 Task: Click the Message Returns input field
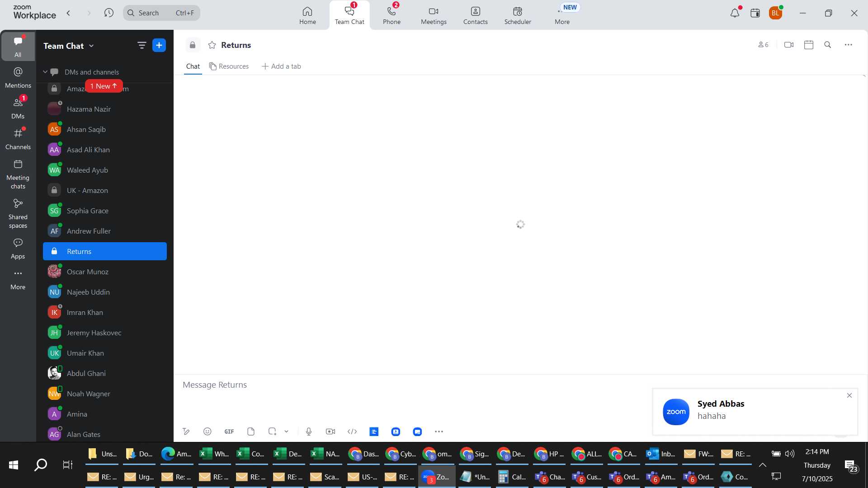pyautogui.click(x=414, y=385)
